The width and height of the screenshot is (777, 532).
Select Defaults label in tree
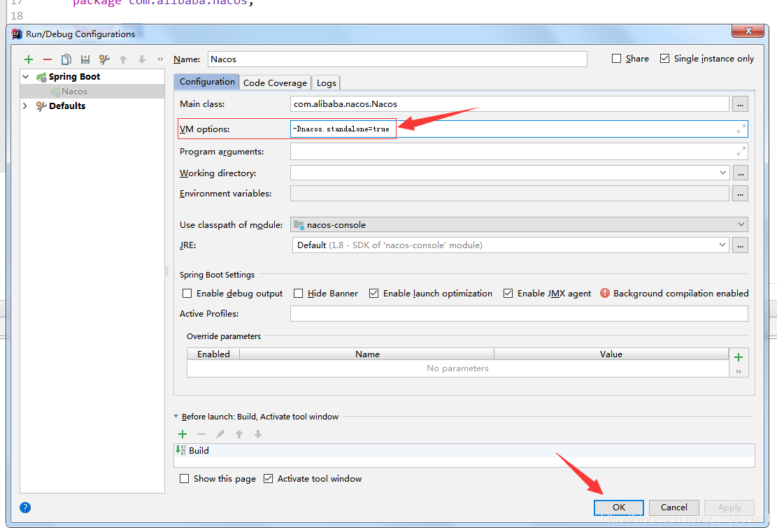pyautogui.click(x=67, y=106)
